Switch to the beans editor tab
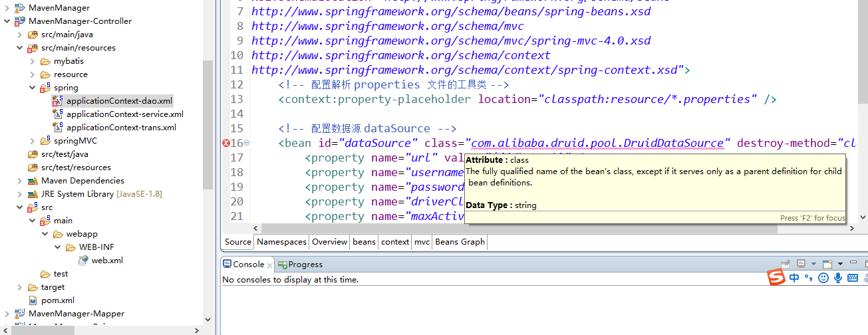868x335 pixels. pos(364,242)
